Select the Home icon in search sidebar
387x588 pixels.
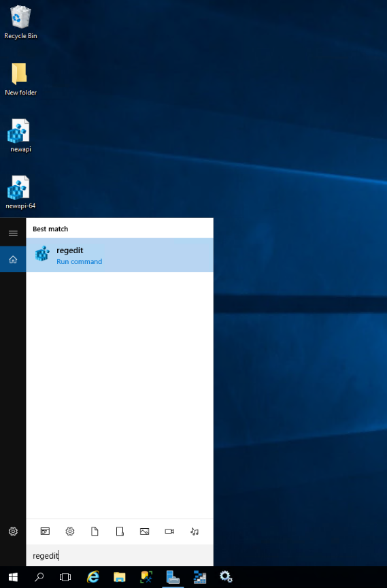pyautogui.click(x=13, y=259)
